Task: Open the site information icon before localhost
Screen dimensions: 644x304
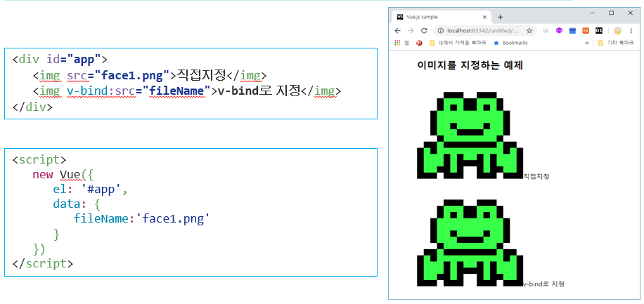Action: click(x=440, y=31)
